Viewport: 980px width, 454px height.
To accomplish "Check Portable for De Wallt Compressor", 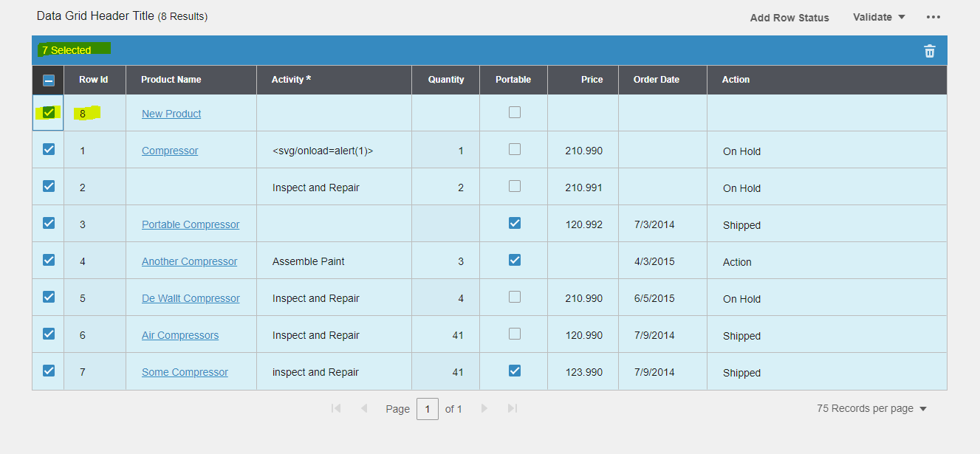I will [515, 297].
